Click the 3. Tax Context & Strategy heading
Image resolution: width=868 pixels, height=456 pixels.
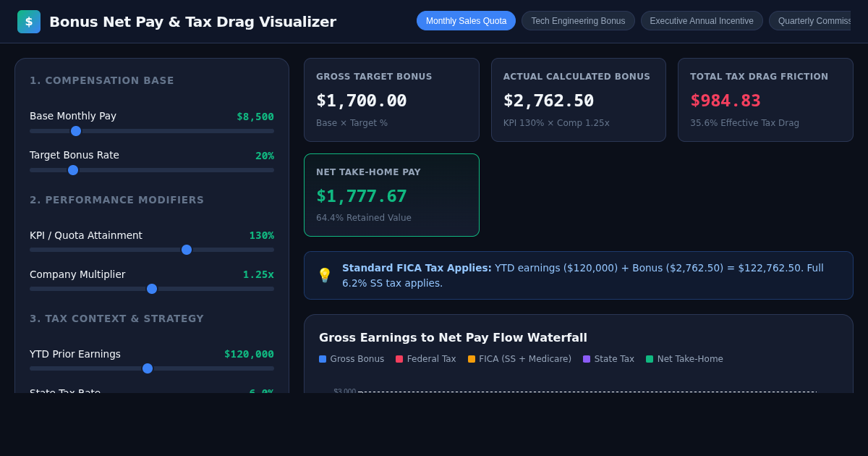(x=117, y=318)
